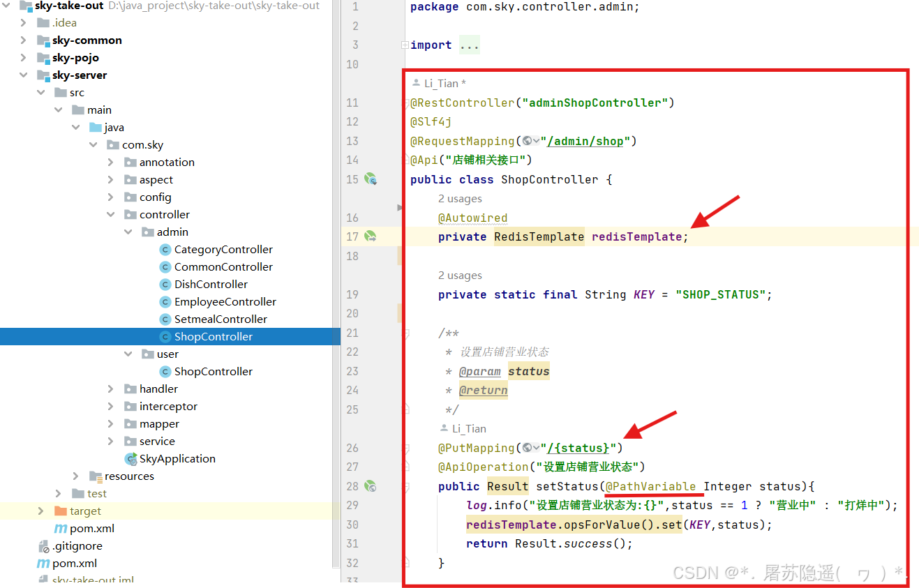
Task: Click the java source folder icon
Action: 96,128
